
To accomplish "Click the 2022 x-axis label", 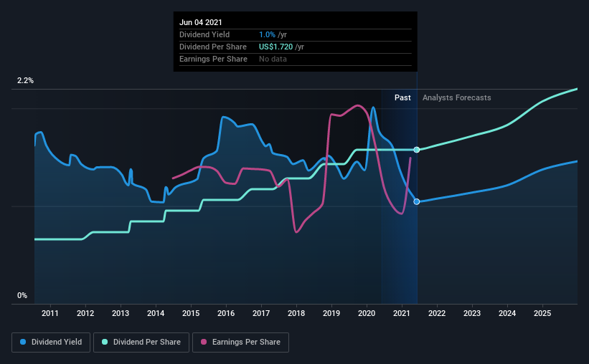I will click(x=437, y=313).
